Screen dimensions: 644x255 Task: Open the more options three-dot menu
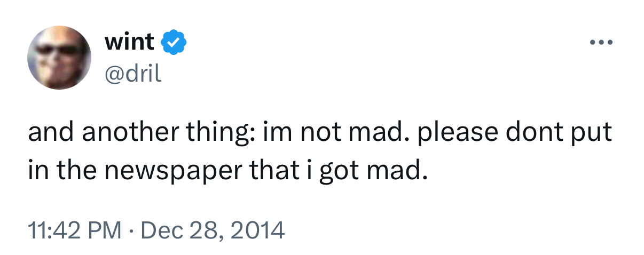(x=601, y=42)
